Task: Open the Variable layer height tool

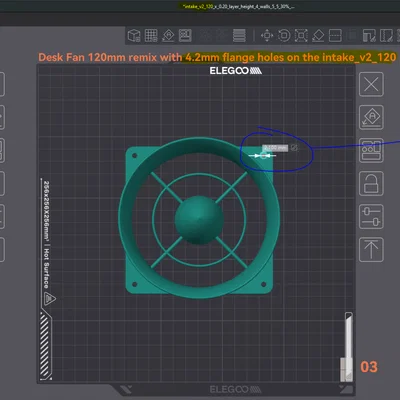Action: coord(239,35)
